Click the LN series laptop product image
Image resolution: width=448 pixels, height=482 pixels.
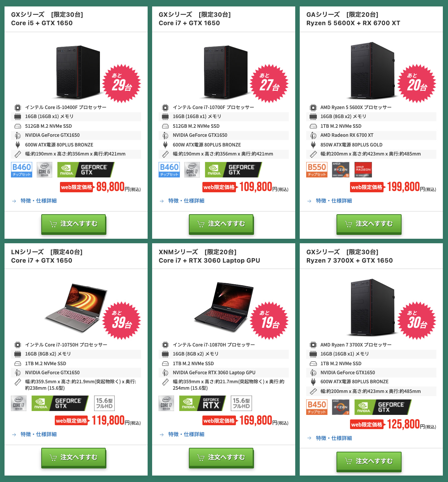[x=76, y=308]
